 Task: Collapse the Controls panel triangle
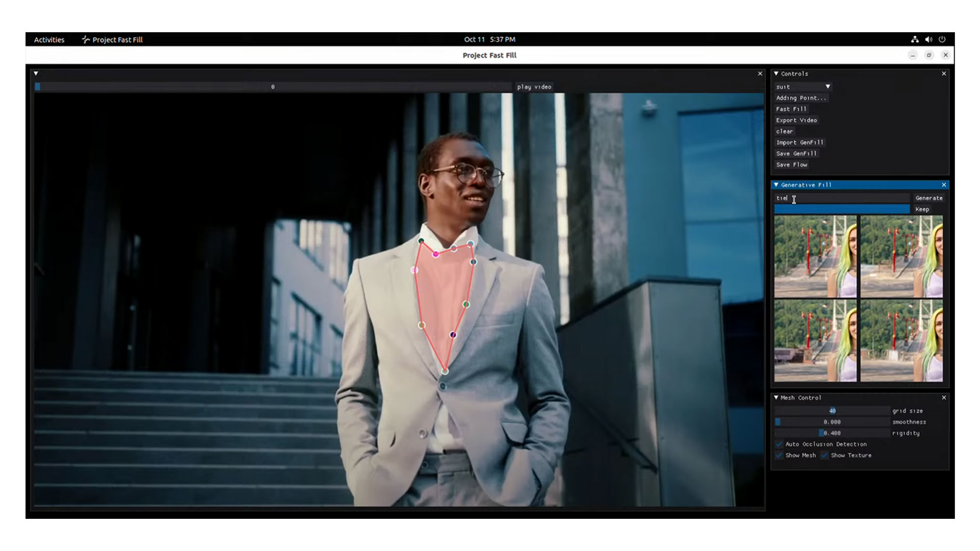tap(776, 73)
